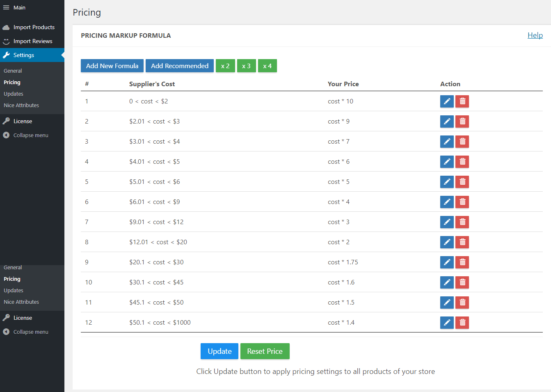Select the '$6.01 < cost < $9' cell

tap(155, 202)
